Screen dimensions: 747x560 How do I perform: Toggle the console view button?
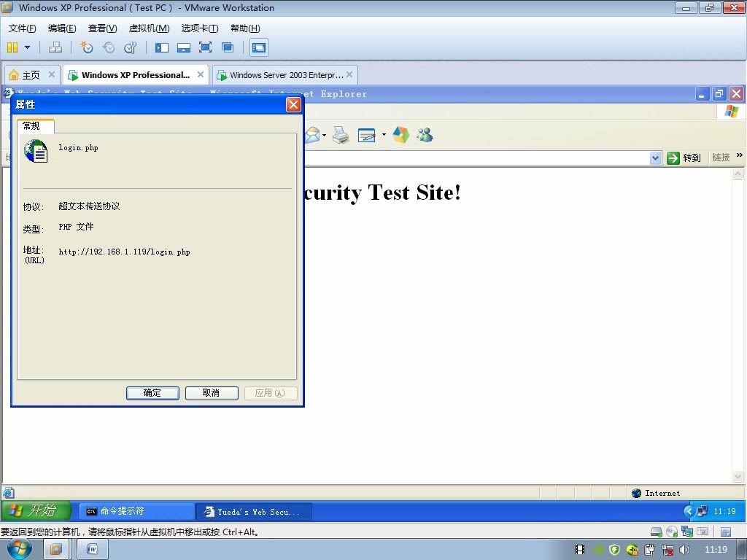click(x=259, y=47)
